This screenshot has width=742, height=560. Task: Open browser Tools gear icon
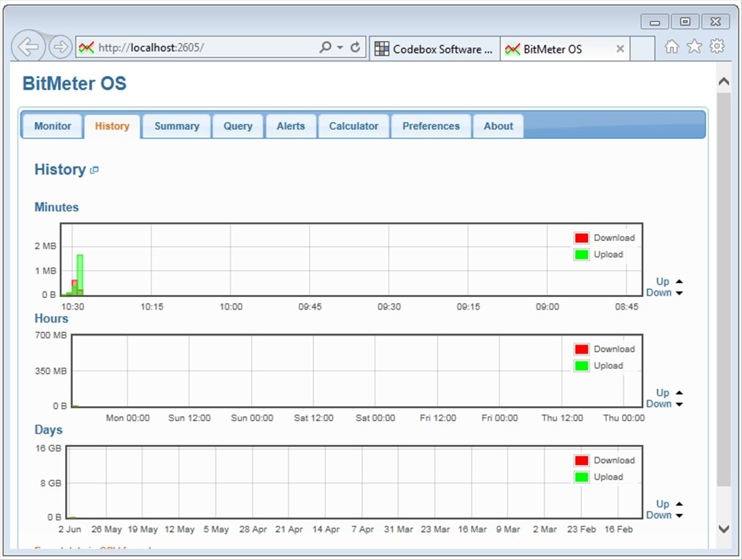(717, 46)
